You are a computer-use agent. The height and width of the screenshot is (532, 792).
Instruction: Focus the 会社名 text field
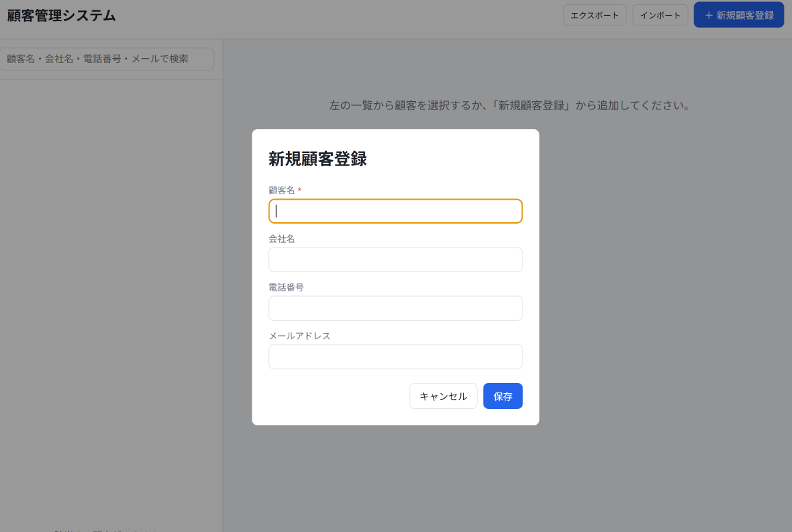coord(395,260)
